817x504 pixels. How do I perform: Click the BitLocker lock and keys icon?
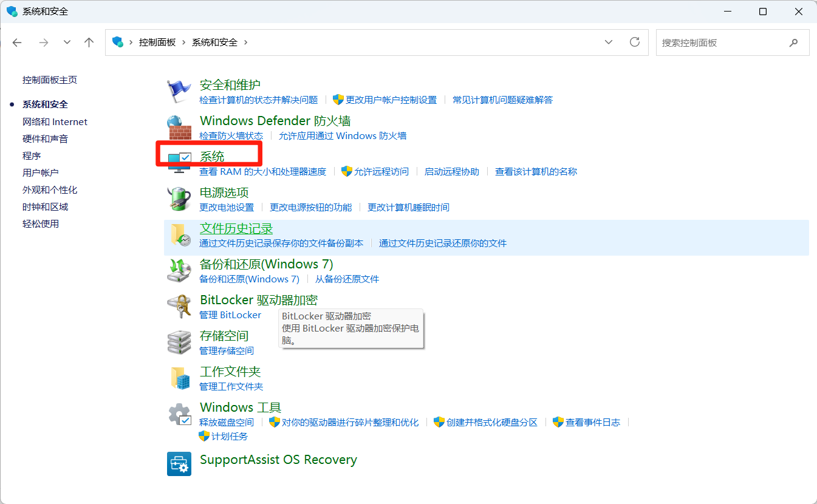[x=179, y=306]
